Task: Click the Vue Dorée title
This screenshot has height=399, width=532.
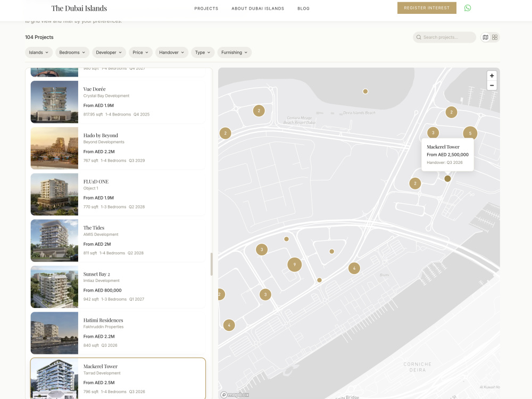Action: point(94,89)
